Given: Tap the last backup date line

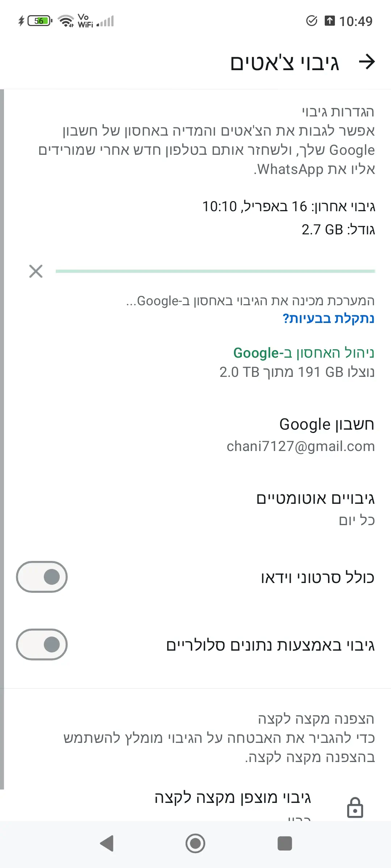Looking at the screenshot, I should [x=289, y=207].
